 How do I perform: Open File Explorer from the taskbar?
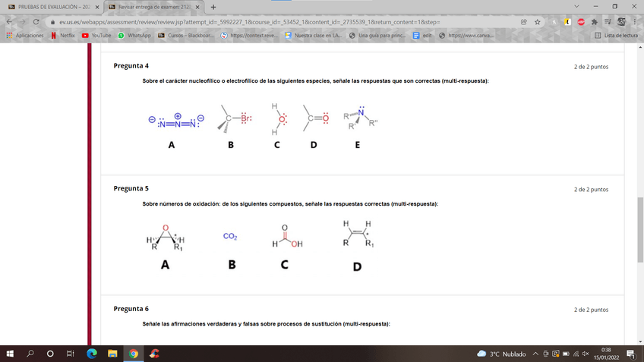pyautogui.click(x=112, y=354)
